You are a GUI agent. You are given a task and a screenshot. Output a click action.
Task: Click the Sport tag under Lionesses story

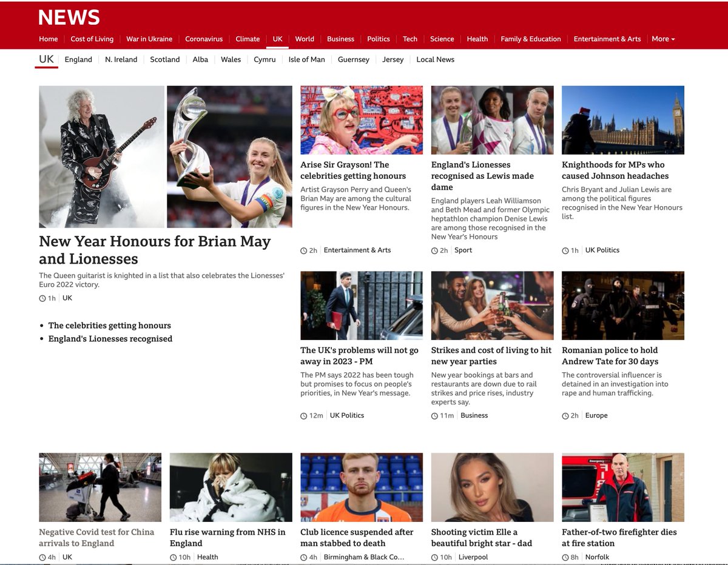click(463, 250)
